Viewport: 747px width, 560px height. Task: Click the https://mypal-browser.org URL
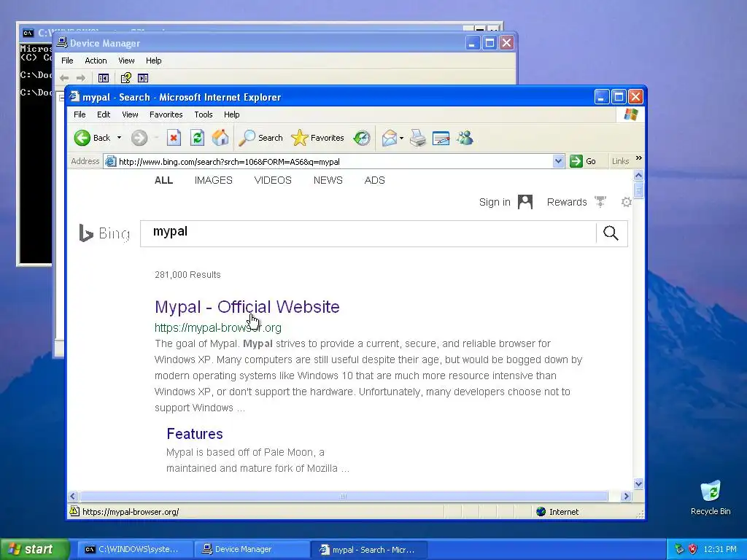tap(217, 328)
